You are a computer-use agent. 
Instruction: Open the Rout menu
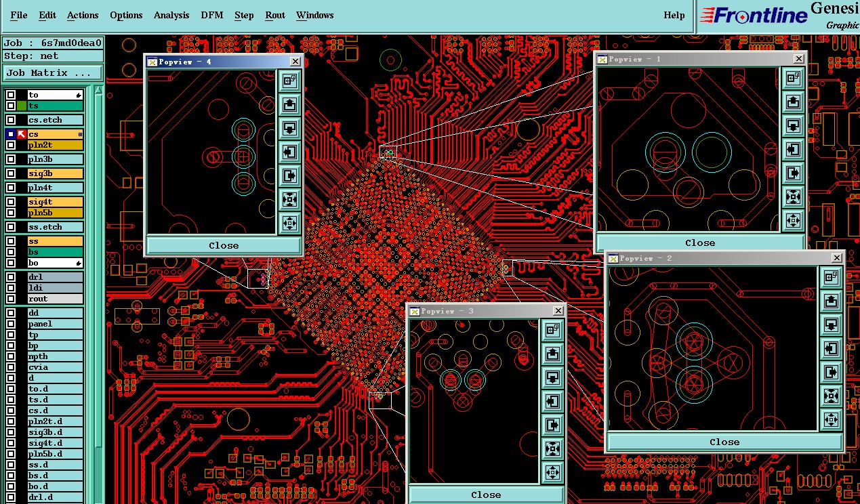pos(275,15)
